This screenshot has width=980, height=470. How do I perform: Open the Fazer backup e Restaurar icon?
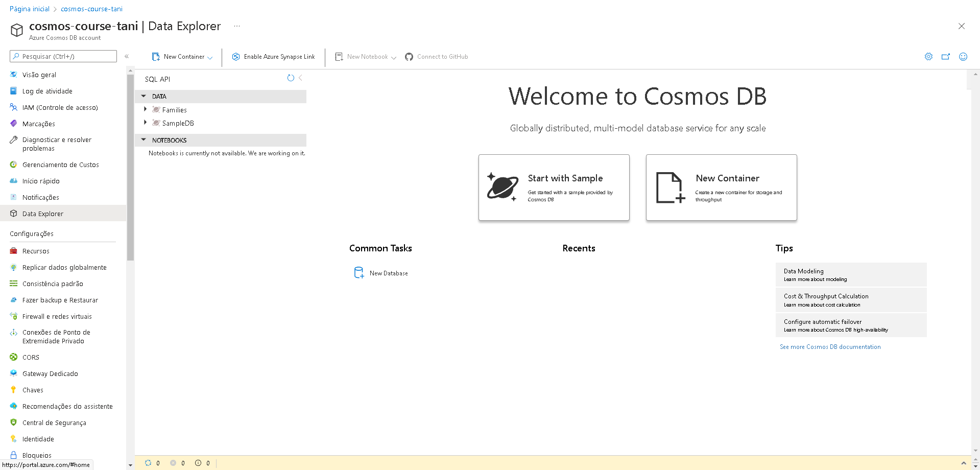tap(14, 300)
